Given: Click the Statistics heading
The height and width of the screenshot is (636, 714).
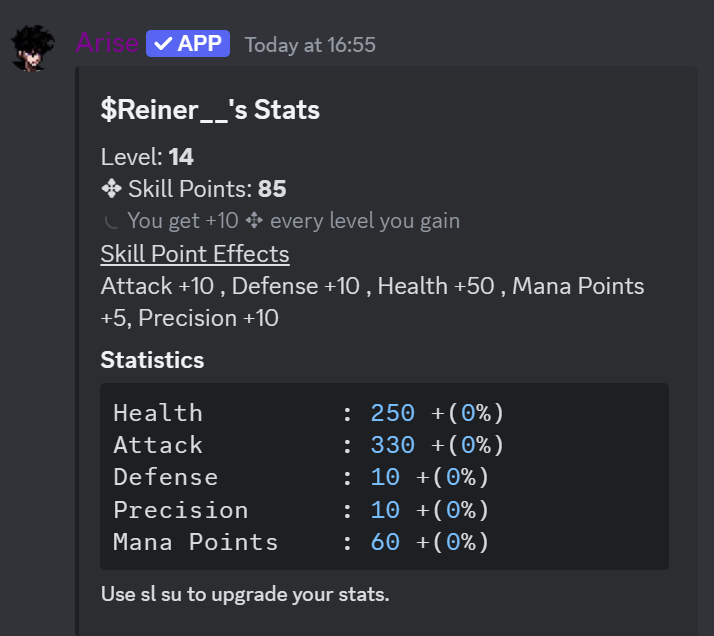Looking at the screenshot, I should pos(152,360).
